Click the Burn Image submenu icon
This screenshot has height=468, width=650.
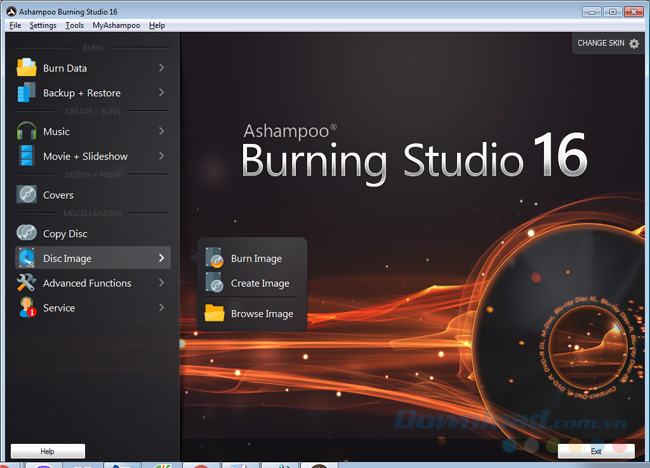coord(215,259)
